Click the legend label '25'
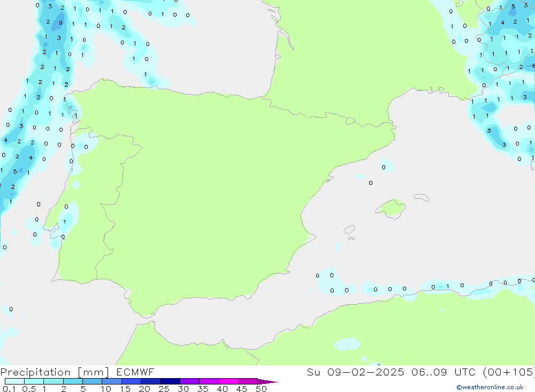Image resolution: width=535 pixels, height=392 pixels. tap(164, 389)
